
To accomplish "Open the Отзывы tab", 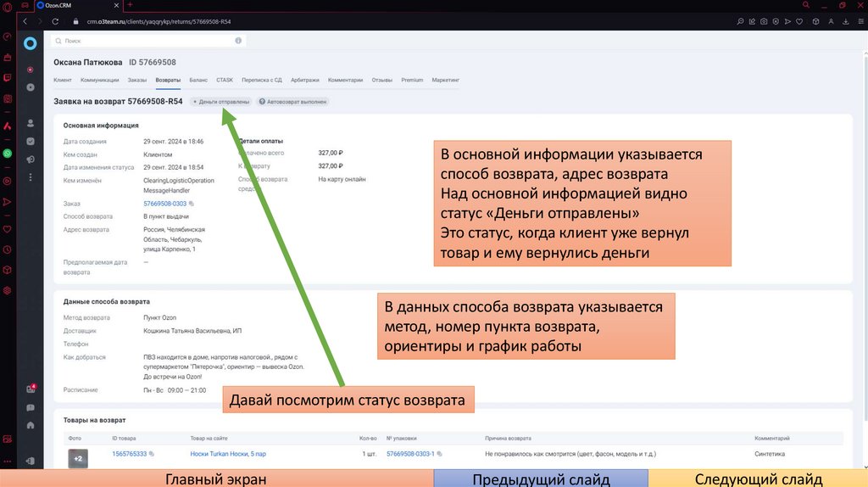I will point(382,80).
